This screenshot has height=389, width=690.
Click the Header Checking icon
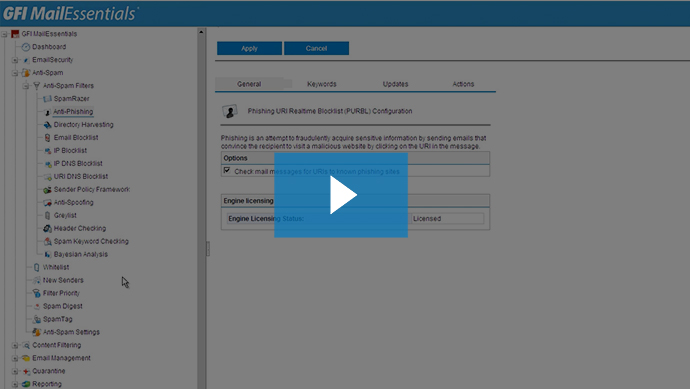[x=48, y=229]
